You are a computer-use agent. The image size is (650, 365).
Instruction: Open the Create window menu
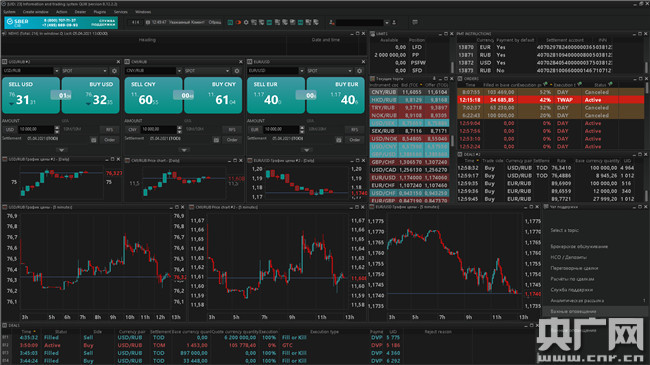(36, 12)
